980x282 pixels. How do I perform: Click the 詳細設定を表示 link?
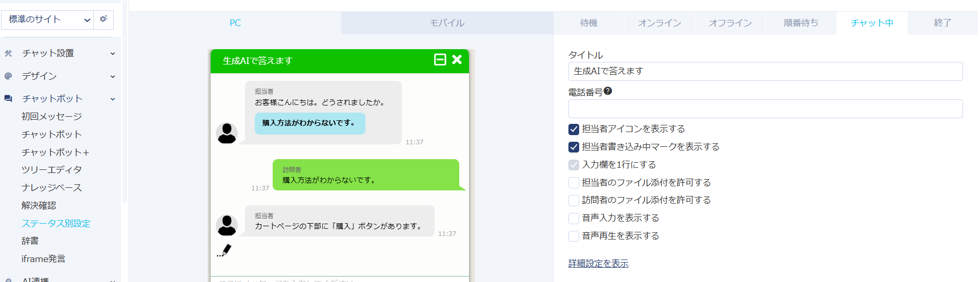[x=598, y=264]
